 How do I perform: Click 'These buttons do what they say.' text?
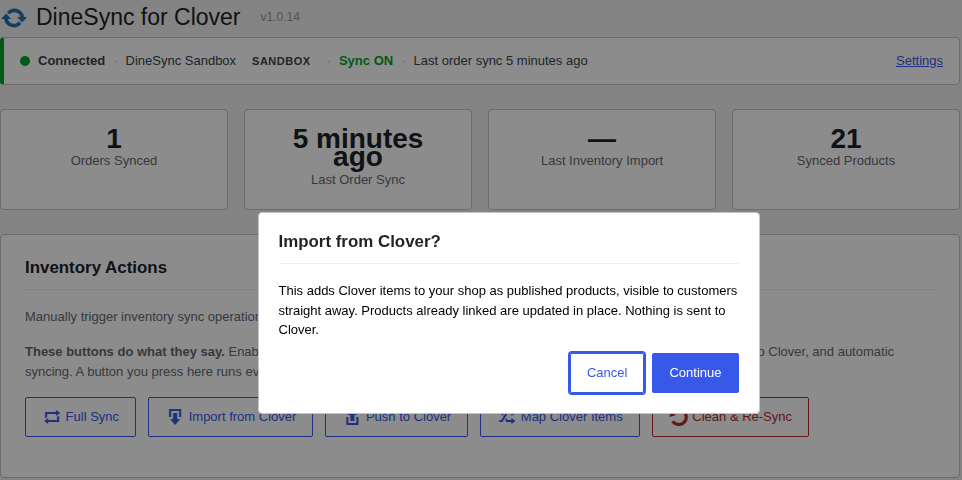[x=125, y=352]
